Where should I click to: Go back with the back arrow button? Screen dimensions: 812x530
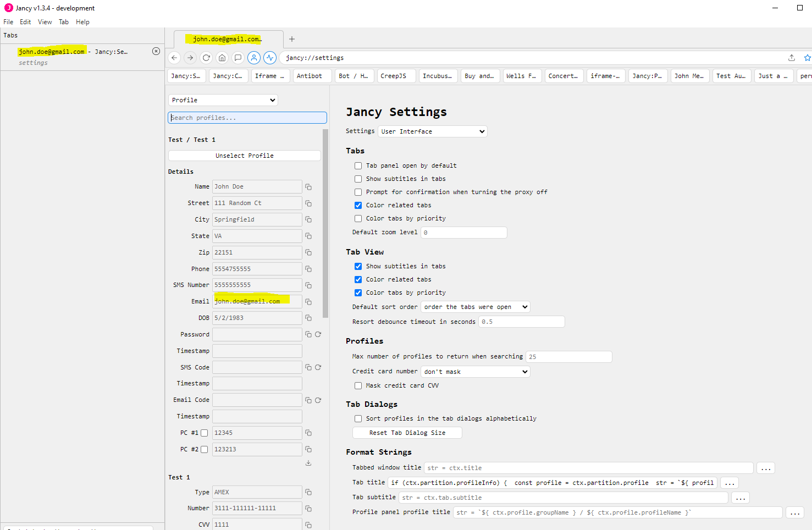click(x=174, y=58)
